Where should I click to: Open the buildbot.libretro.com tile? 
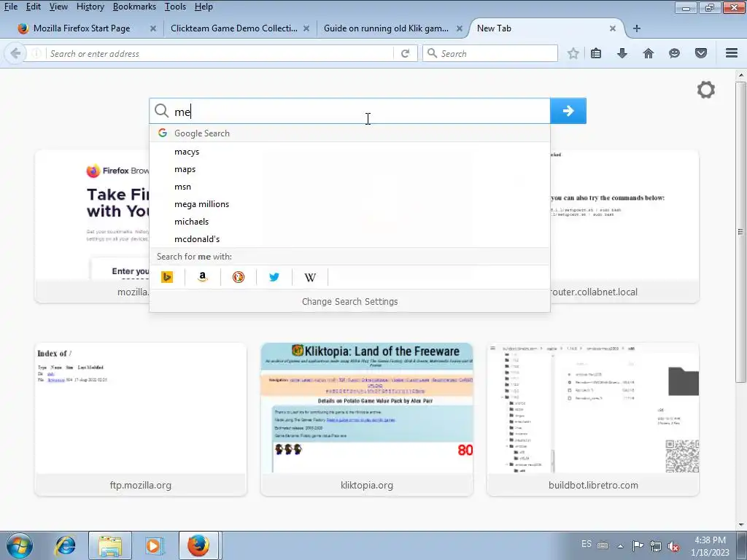coord(593,419)
